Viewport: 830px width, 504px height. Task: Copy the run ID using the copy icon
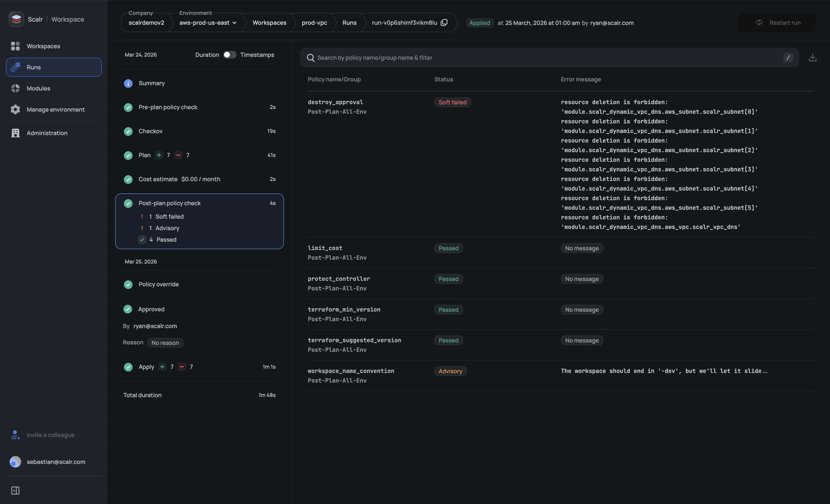[444, 23]
